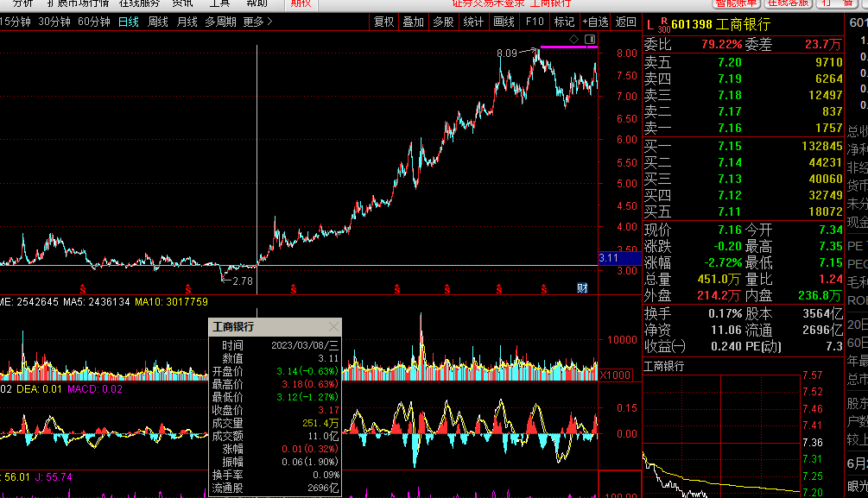Click the 统计 statistics button
This screenshot has height=498, width=868.
[473, 22]
